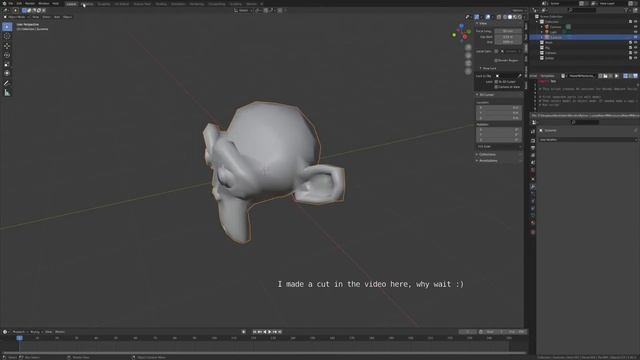The image size is (640, 360).
Task: Switch to the Scripting workspace tab
Action: tap(236, 4)
